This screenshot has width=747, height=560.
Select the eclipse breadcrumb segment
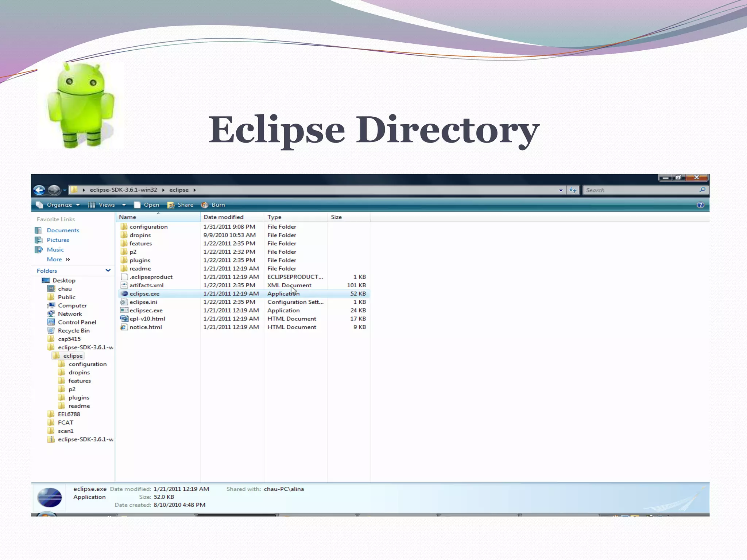click(179, 190)
